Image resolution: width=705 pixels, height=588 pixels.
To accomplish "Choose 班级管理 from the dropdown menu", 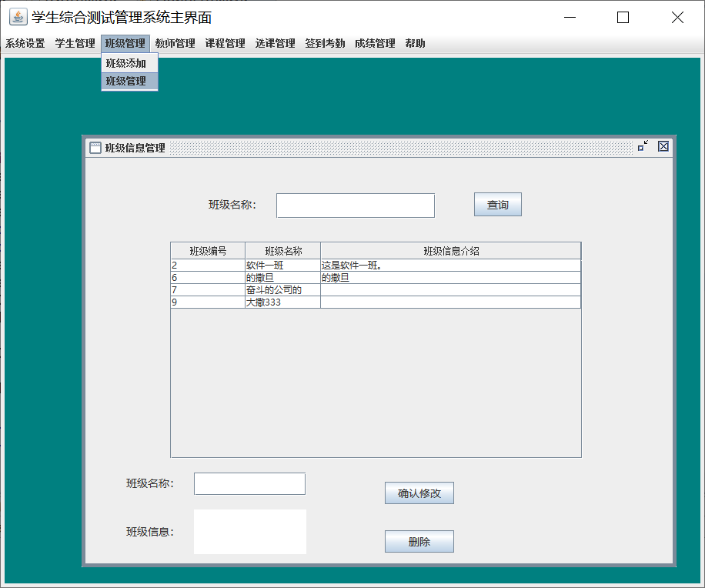I will point(129,82).
